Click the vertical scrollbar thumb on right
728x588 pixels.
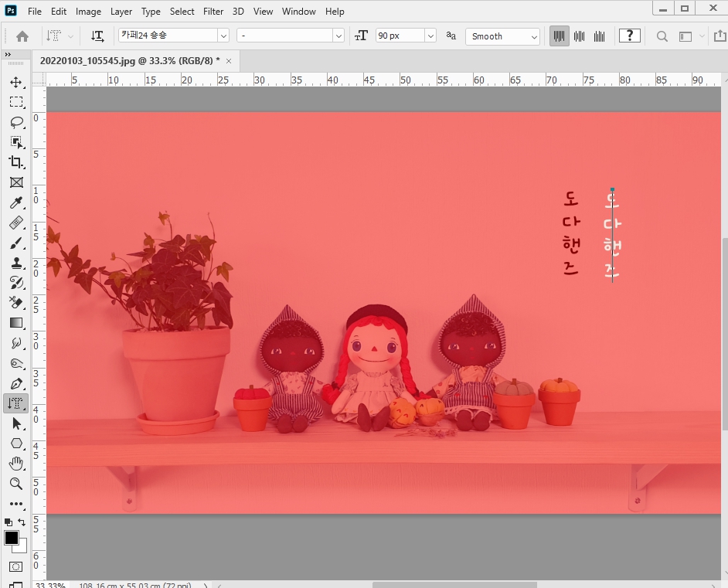pyautogui.click(x=725, y=334)
